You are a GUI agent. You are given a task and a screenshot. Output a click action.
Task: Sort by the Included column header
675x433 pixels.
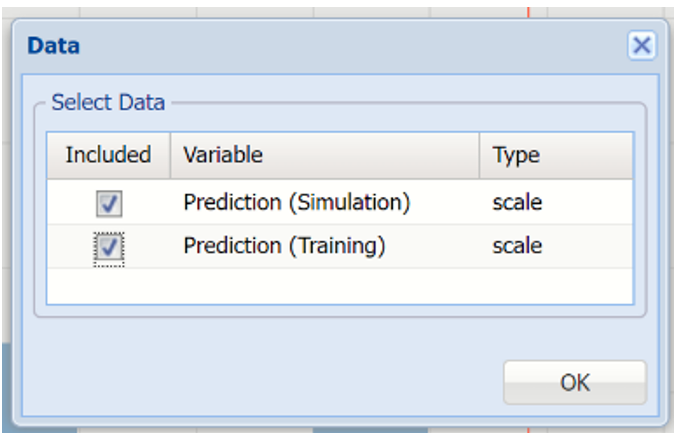(x=108, y=155)
